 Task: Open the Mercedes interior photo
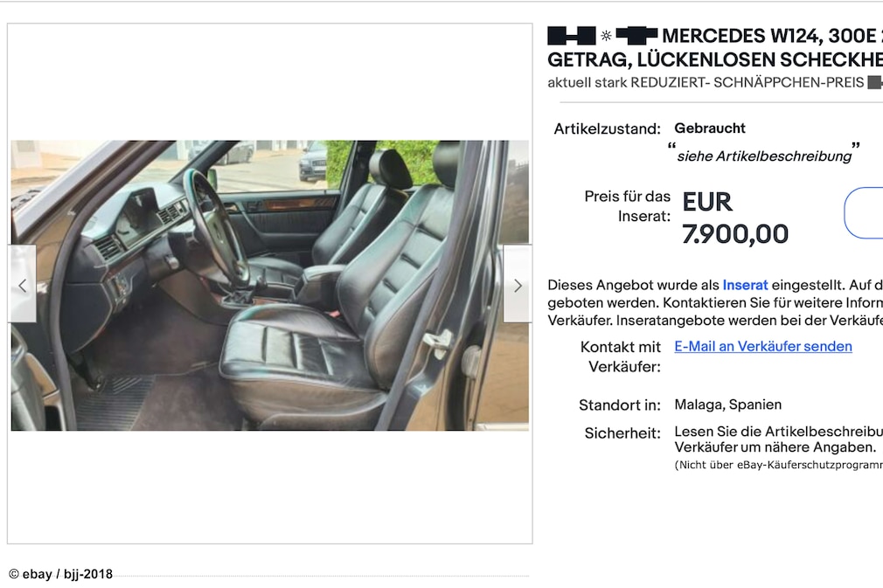[x=270, y=286]
